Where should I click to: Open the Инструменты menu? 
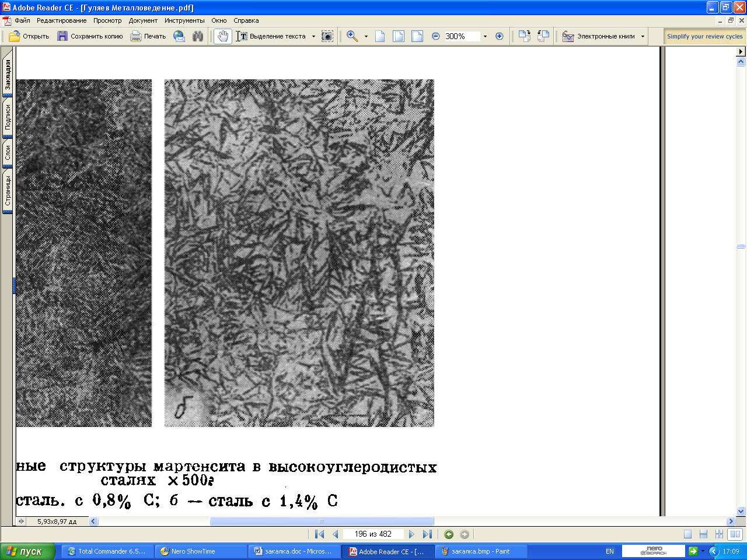[184, 20]
